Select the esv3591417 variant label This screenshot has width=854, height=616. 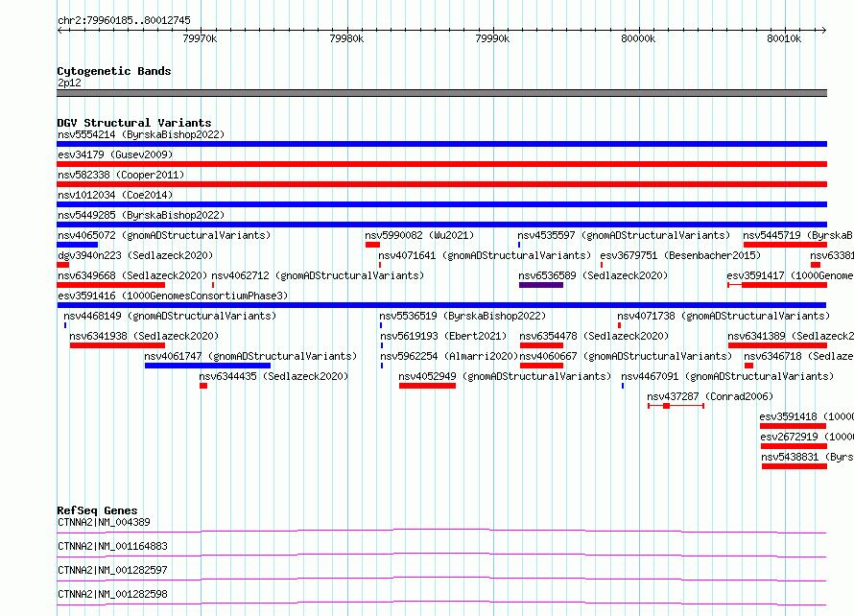click(791, 275)
